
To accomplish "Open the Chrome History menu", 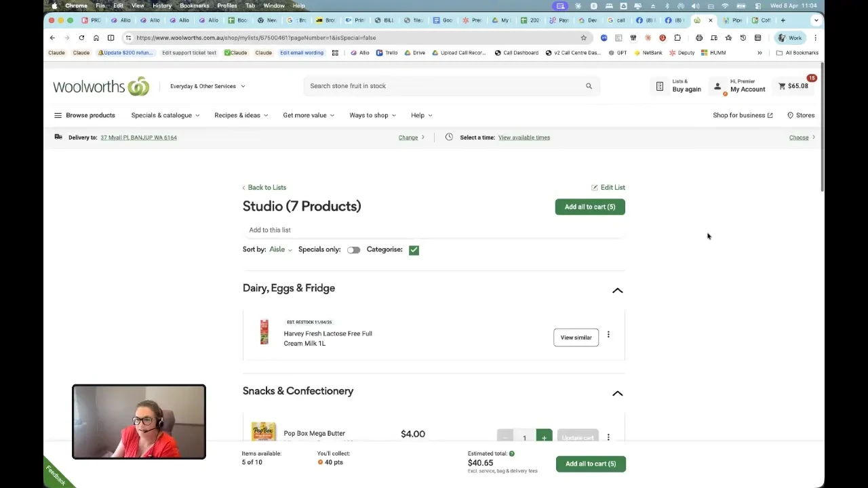I will pyautogui.click(x=162, y=5).
